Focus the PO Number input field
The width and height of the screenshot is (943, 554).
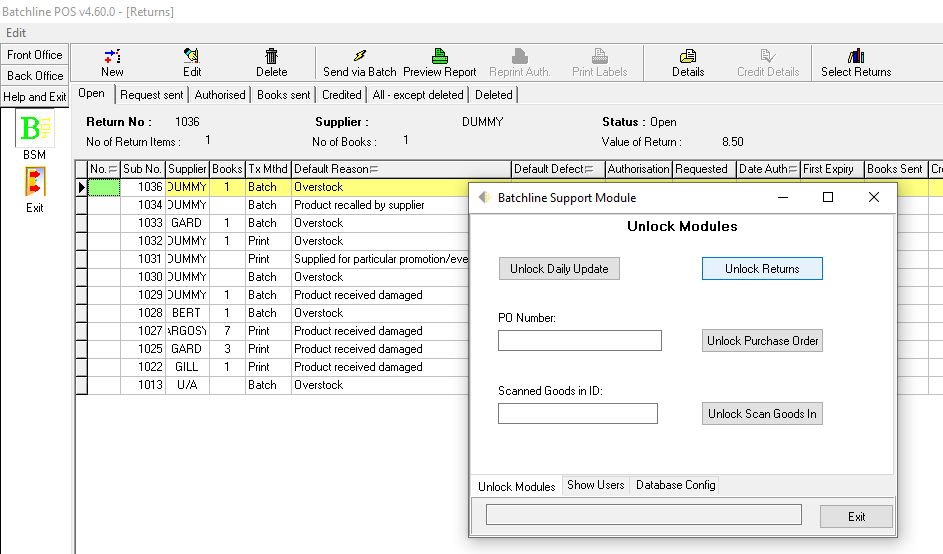580,340
